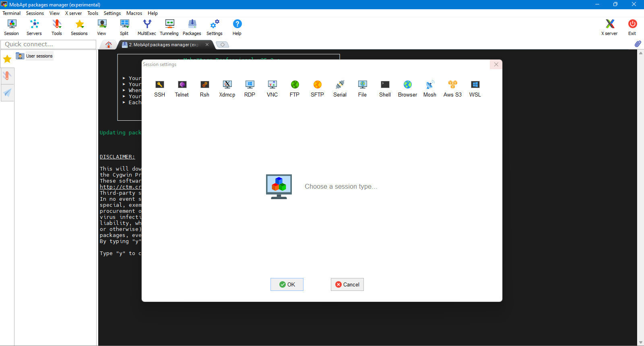Pick FTP session type
The image size is (644, 346).
point(295,89)
